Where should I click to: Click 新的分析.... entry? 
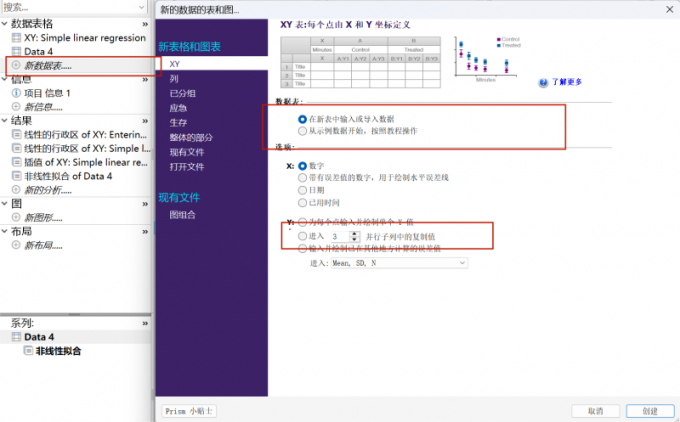48,190
